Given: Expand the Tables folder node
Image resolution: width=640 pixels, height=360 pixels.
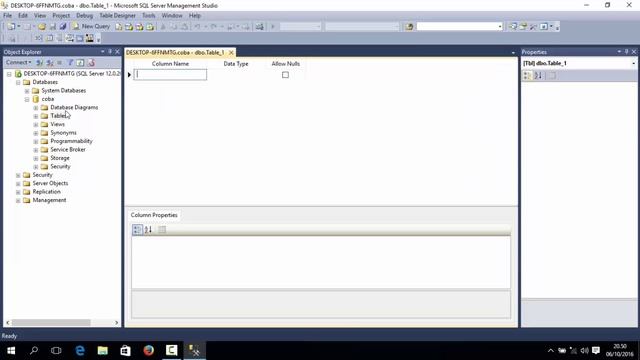Looking at the screenshot, I should coord(36,116).
